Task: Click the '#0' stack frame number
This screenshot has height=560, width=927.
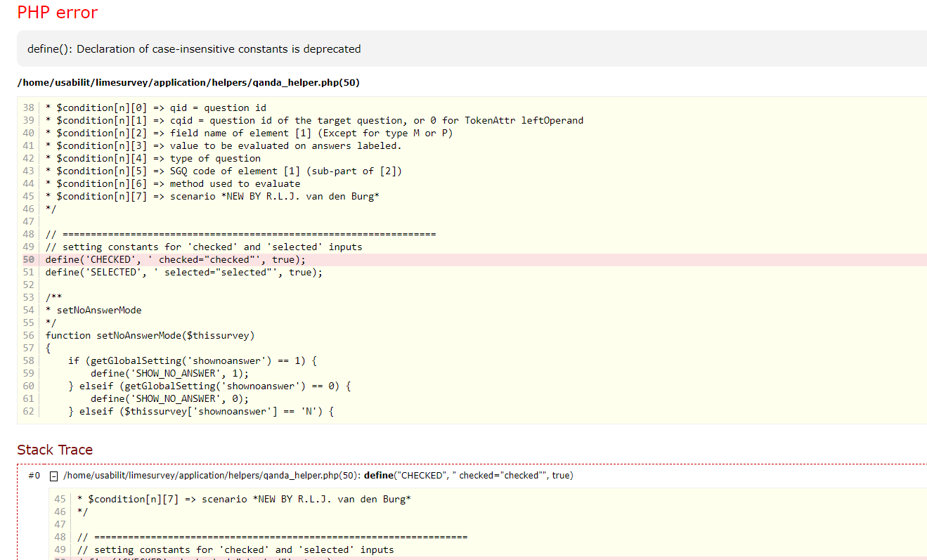Action: click(34, 476)
